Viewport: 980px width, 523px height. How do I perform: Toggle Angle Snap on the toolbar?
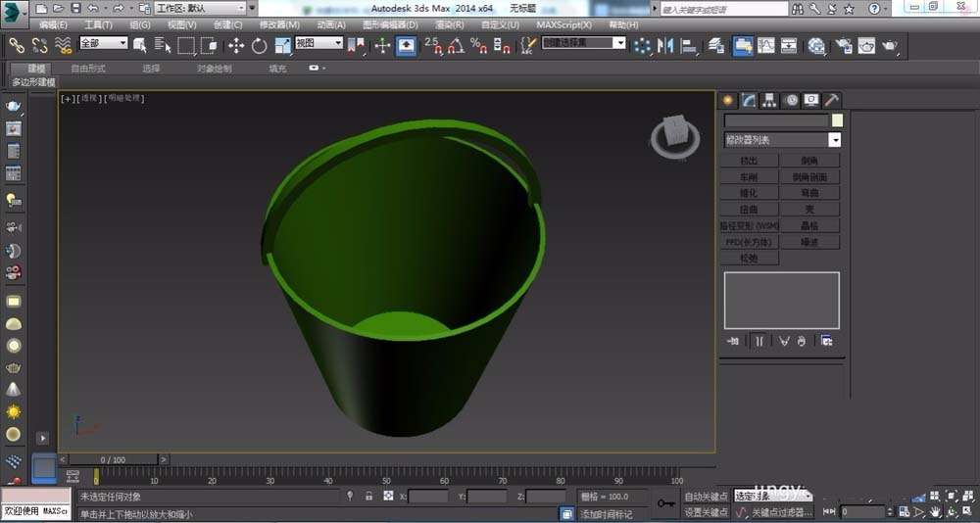pyautogui.click(x=456, y=45)
